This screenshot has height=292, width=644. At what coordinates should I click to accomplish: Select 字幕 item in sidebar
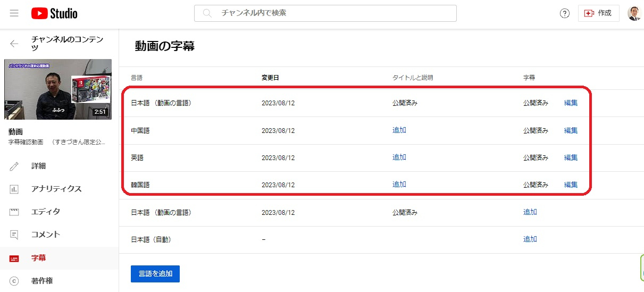[x=38, y=258]
